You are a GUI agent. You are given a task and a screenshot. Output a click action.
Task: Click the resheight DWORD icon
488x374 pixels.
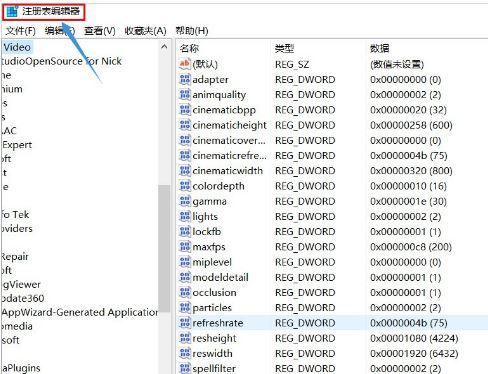(185, 338)
